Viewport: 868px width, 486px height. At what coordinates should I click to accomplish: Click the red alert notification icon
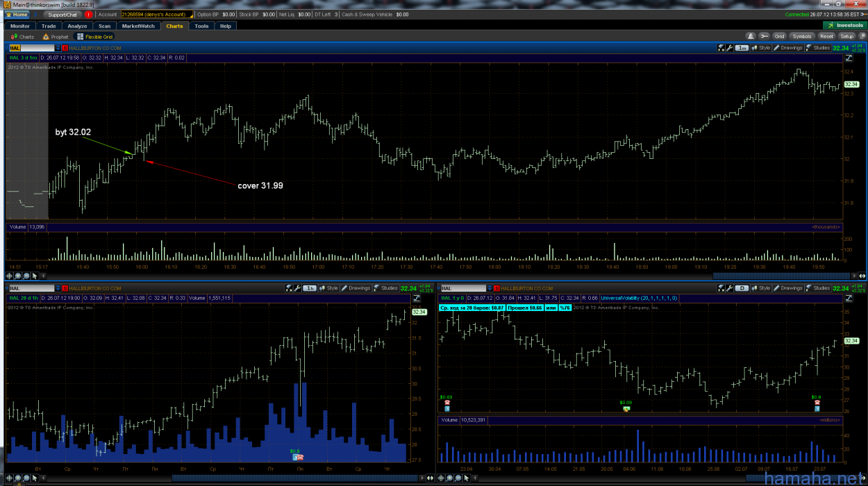click(89, 14)
